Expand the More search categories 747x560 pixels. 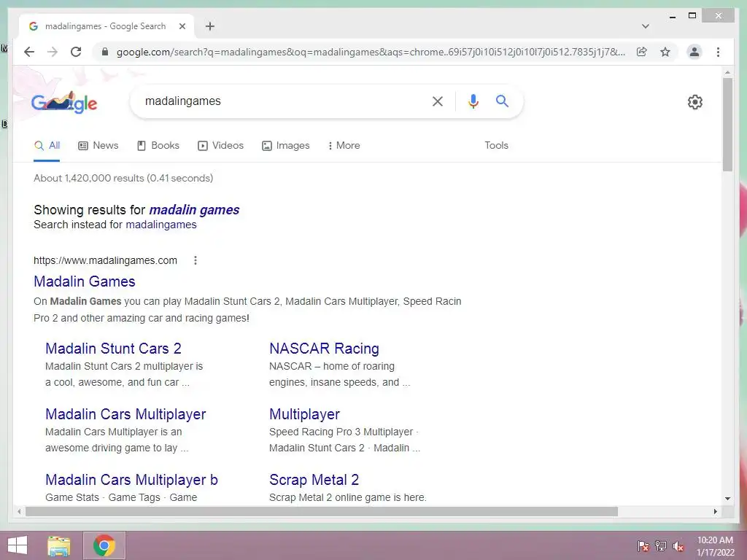[x=344, y=146]
